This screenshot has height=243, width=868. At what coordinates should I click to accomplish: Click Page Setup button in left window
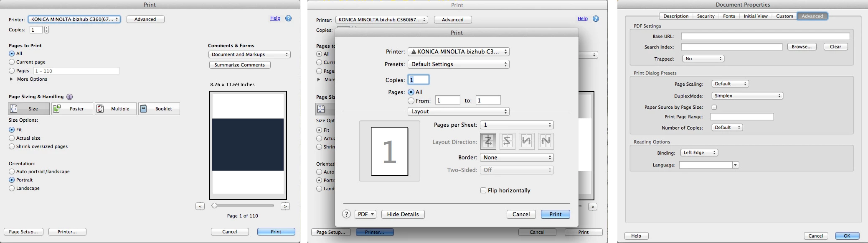click(x=23, y=232)
